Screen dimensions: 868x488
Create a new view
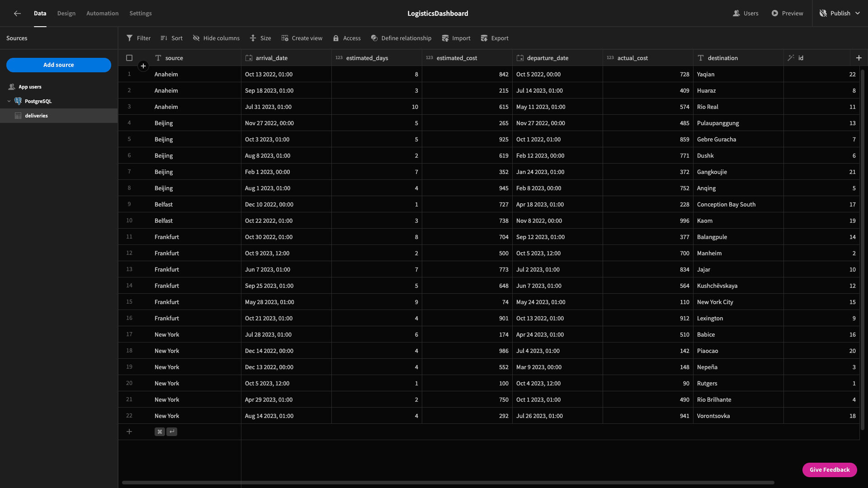click(x=302, y=38)
